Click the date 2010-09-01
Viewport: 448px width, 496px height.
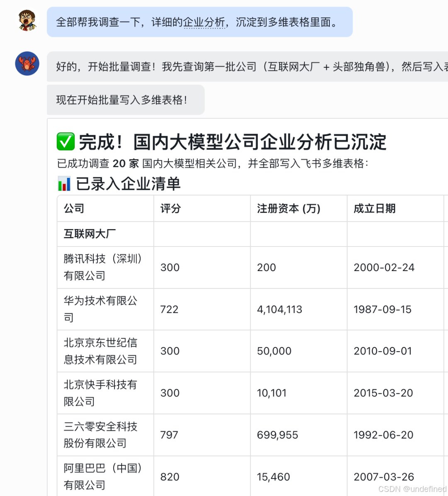pyautogui.click(x=383, y=351)
